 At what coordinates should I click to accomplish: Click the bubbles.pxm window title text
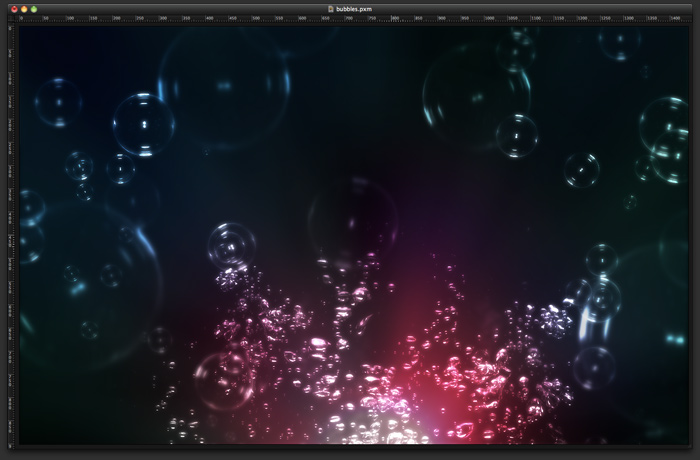pos(356,8)
